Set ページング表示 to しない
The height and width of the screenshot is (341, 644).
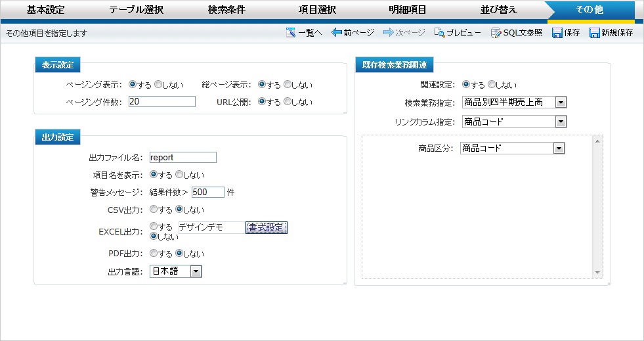click(158, 84)
